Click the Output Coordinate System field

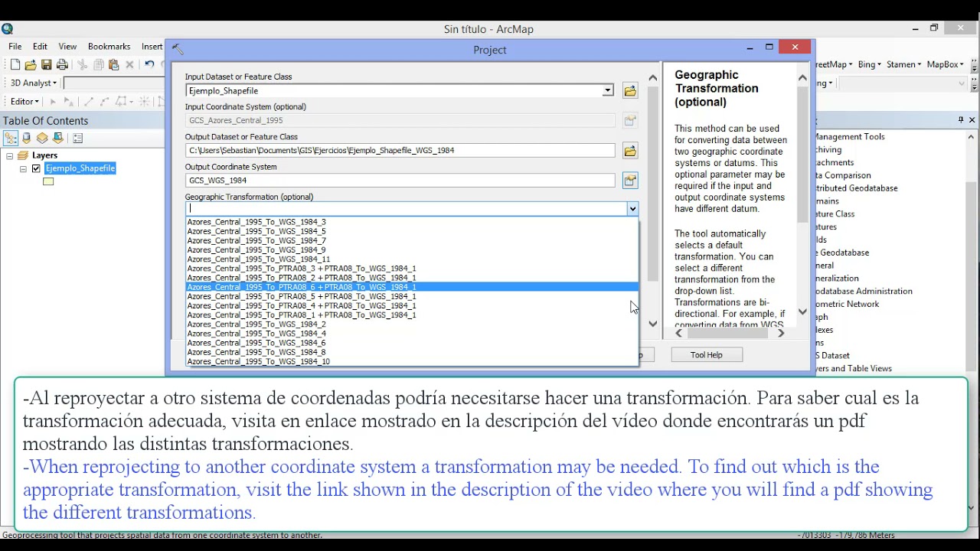pos(400,181)
